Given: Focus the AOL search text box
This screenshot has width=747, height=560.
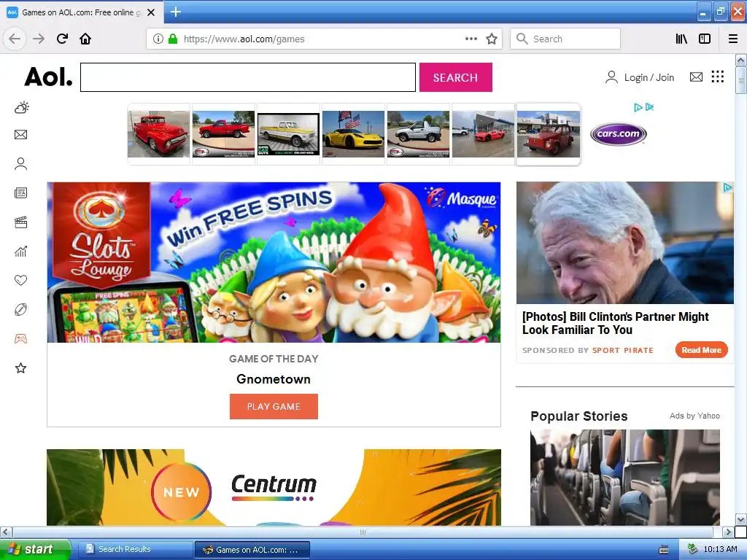Looking at the screenshot, I should click(248, 77).
